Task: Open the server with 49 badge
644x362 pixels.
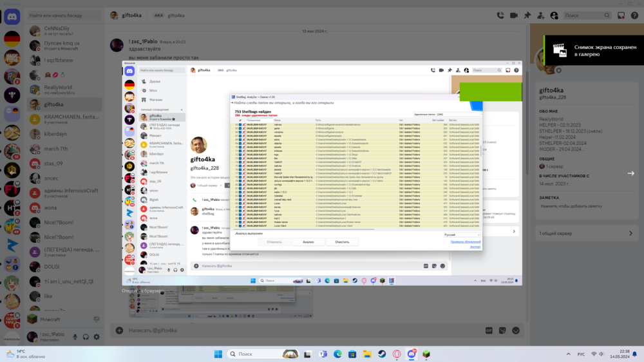Action: click(12, 226)
